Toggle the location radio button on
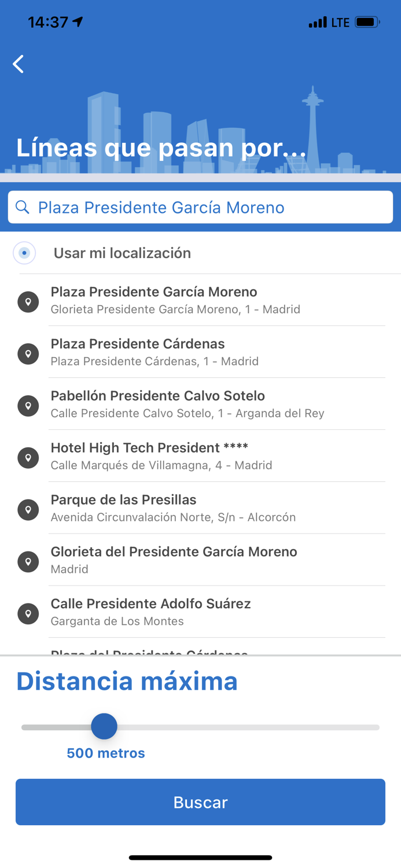 pyautogui.click(x=24, y=253)
